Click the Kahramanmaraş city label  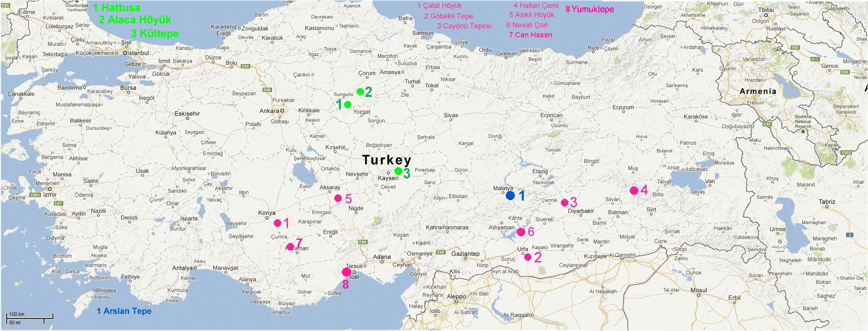(447, 227)
